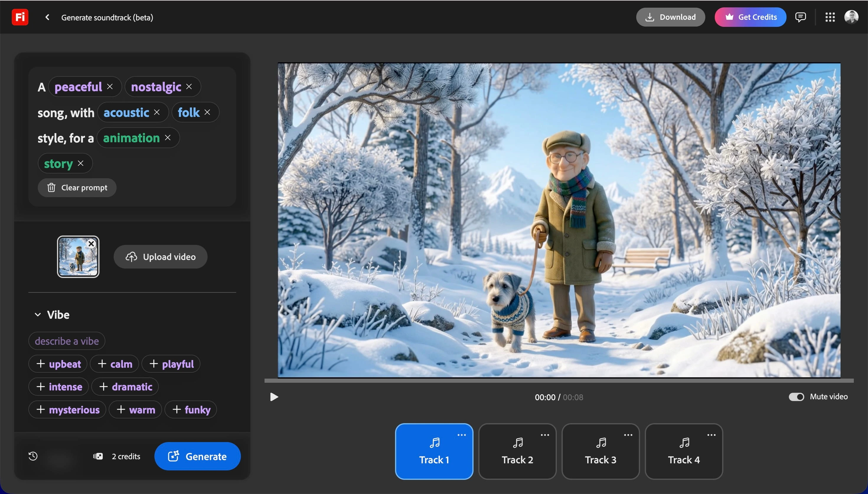
Task: Remove the acoustic tag from prompt
Action: [x=157, y=112]
